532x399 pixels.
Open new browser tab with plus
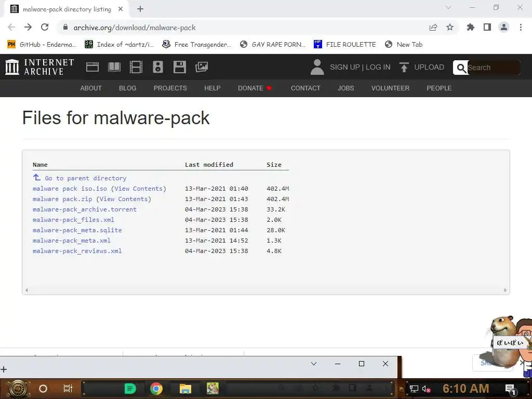tap(140, 9)
